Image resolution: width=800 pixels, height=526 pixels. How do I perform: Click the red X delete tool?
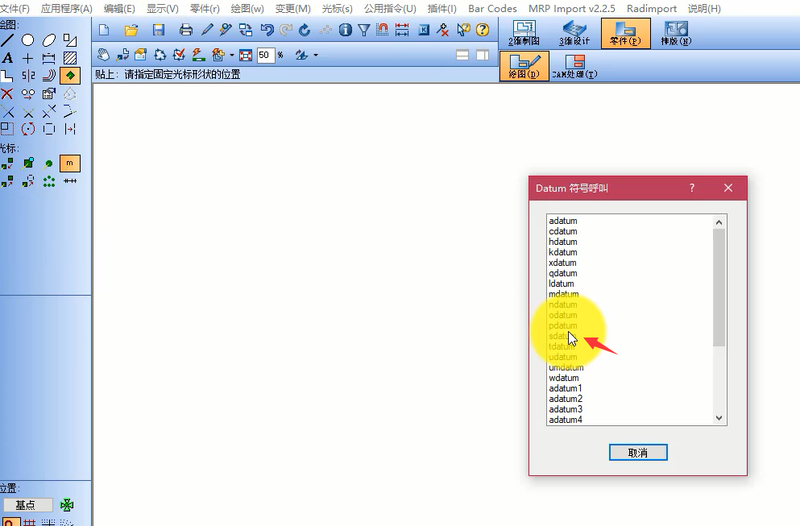[7, 94]
